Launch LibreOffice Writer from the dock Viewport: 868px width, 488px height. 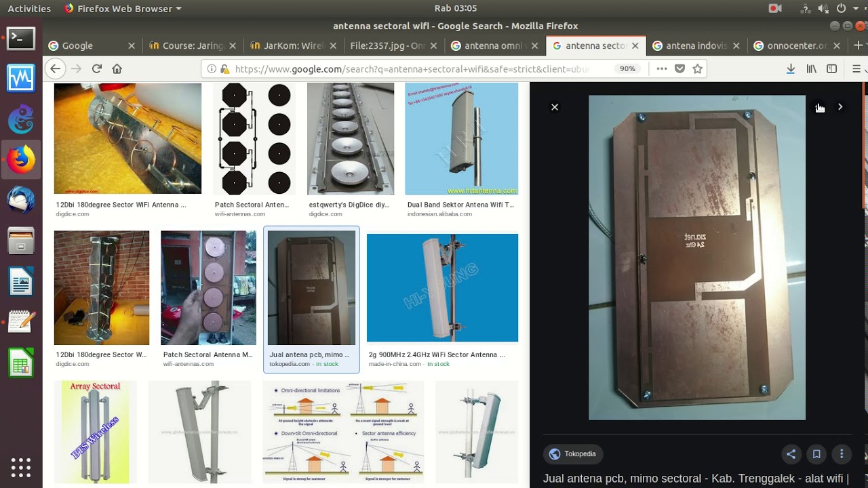pos(21,281)
